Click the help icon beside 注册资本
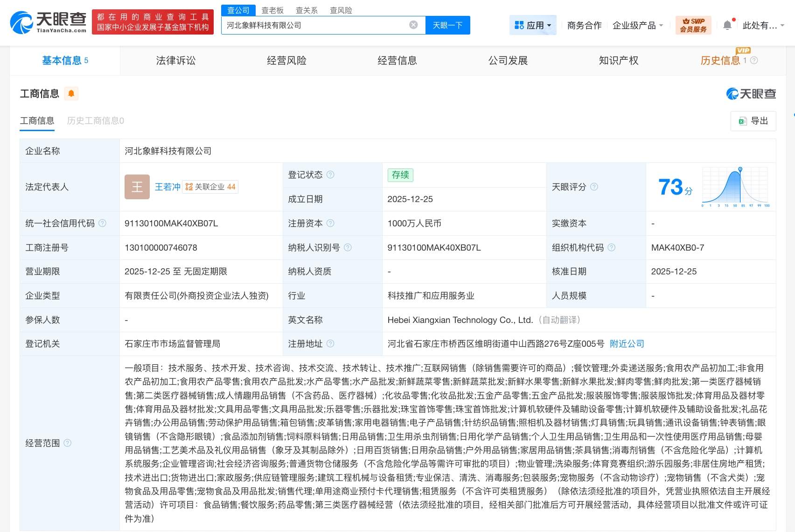This screenshot has height=532, width=795. click(x=331, y=223)
